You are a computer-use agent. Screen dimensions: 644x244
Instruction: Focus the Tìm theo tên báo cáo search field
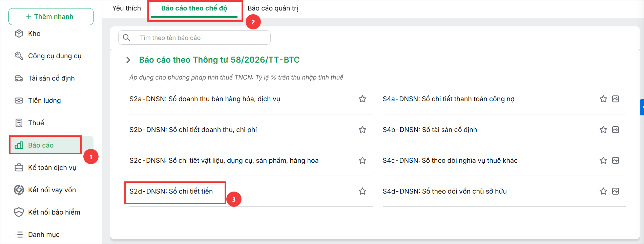click(x=194, y=38)
